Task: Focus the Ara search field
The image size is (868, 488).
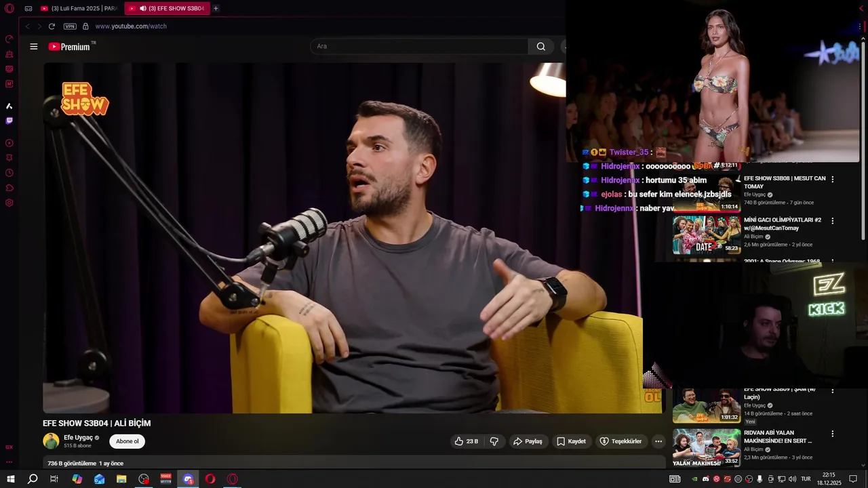Action: point(419,46)
